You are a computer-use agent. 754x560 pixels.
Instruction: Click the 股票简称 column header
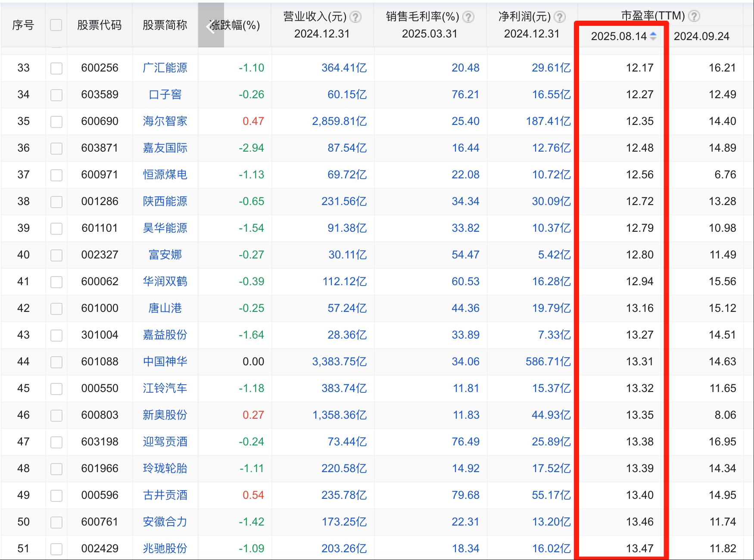165,25
